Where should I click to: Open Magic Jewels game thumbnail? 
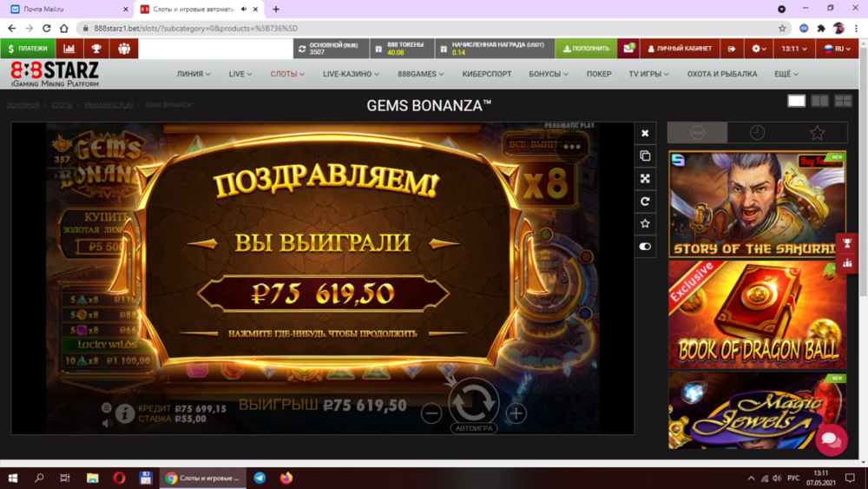coord(757,410)
